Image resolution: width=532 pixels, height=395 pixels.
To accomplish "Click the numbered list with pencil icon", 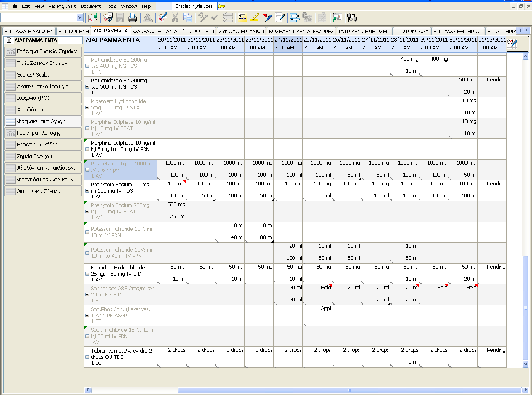I will [280, 17].
